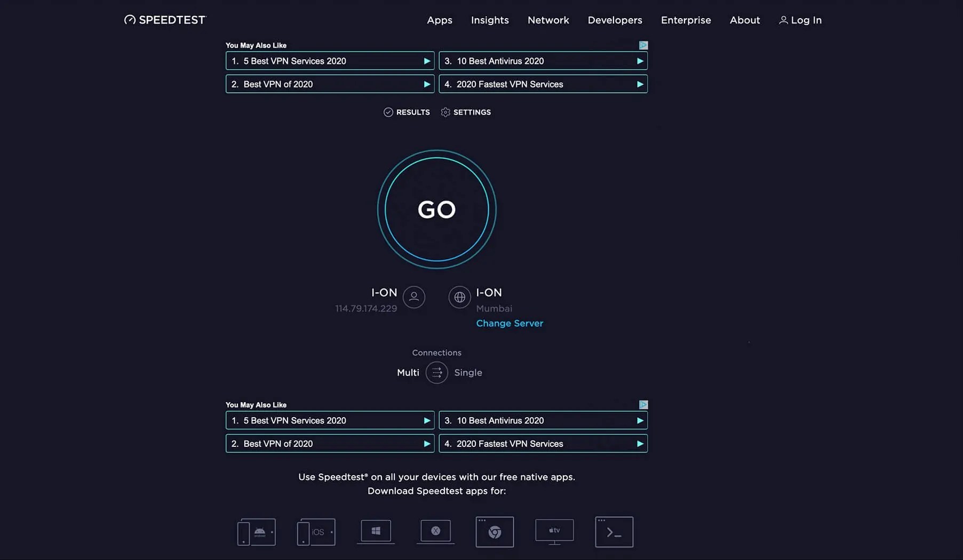Toggle the Multi/Single connections switch

(x=436, y=372)
